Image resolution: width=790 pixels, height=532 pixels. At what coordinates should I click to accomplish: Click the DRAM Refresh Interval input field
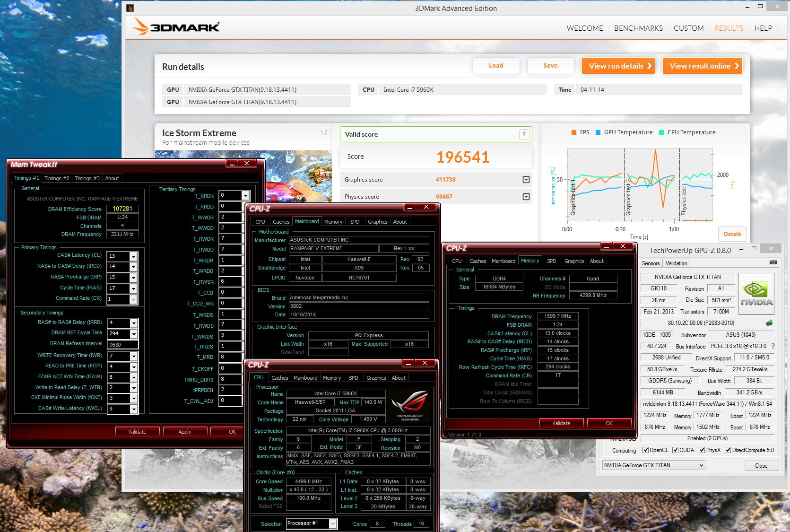pyautogui.click(x=122, y=345)
